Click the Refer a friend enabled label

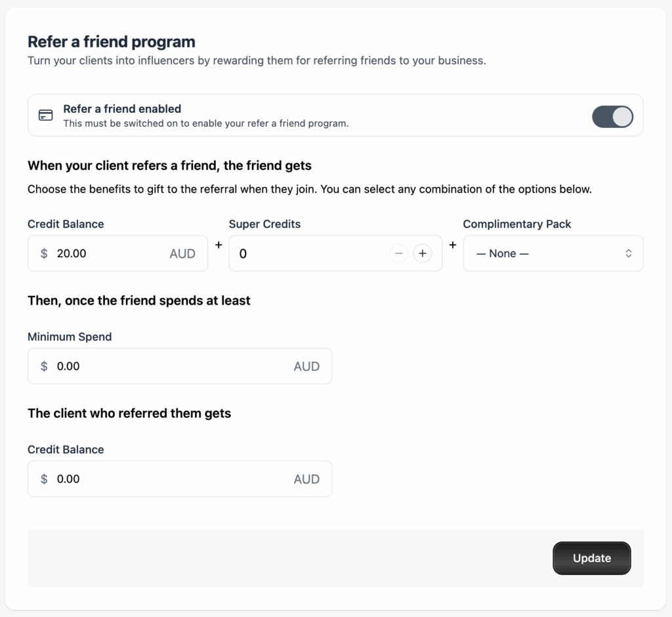click(x=122, y=109)
